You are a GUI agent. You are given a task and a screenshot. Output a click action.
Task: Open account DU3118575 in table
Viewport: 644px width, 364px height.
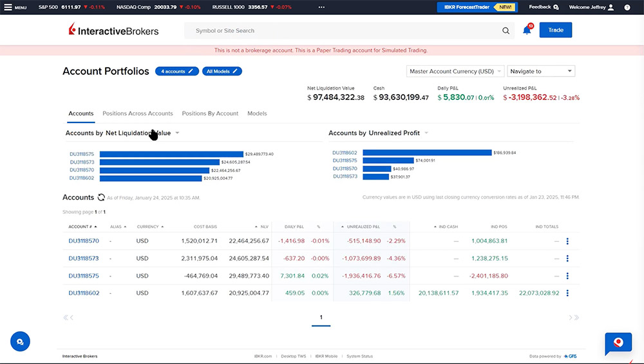(84, 276)
